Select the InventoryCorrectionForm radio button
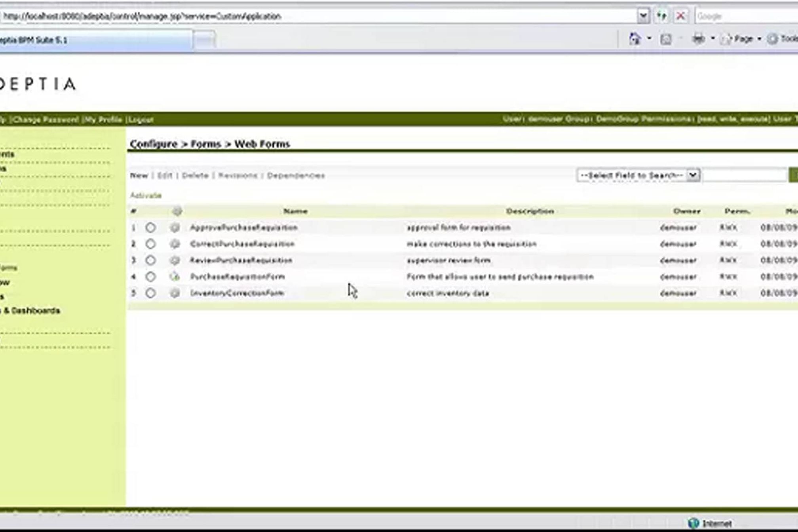The image size is (798, 532). tap(150, 293)
